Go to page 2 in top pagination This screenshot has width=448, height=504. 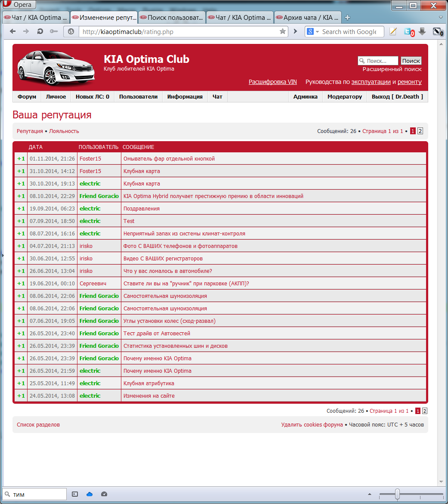(x=420, y=131)
